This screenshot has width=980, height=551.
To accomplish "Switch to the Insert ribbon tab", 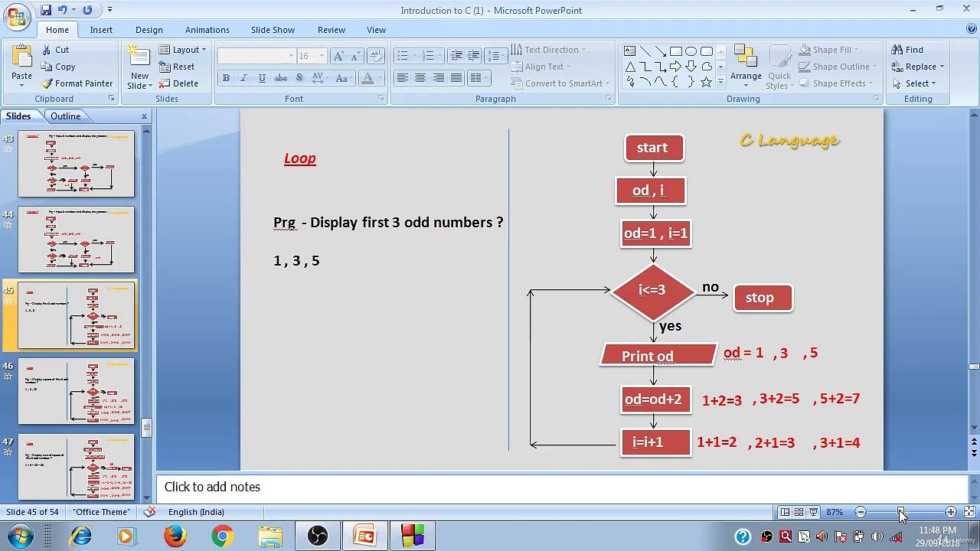I will (x=101, y=30).
